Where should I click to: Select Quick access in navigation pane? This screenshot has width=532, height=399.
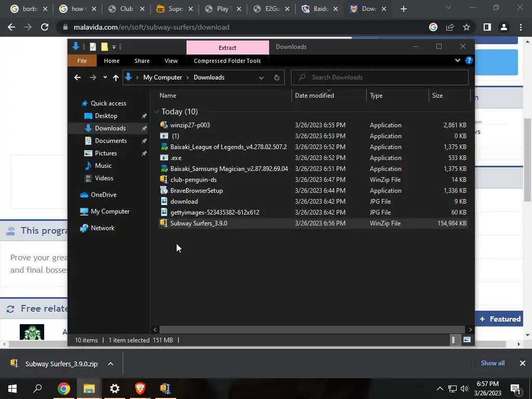tap(108, 103)
